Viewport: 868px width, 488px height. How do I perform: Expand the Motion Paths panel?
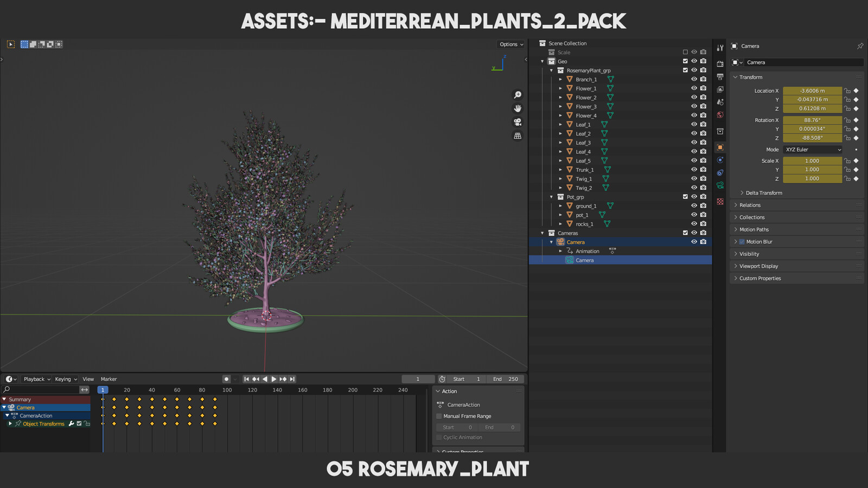[735, 229]
